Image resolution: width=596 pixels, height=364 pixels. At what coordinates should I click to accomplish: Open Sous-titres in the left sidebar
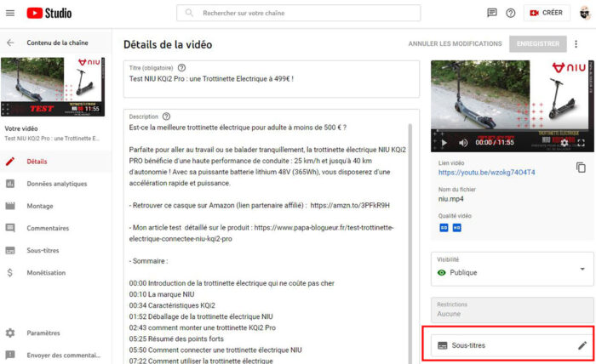56,251
